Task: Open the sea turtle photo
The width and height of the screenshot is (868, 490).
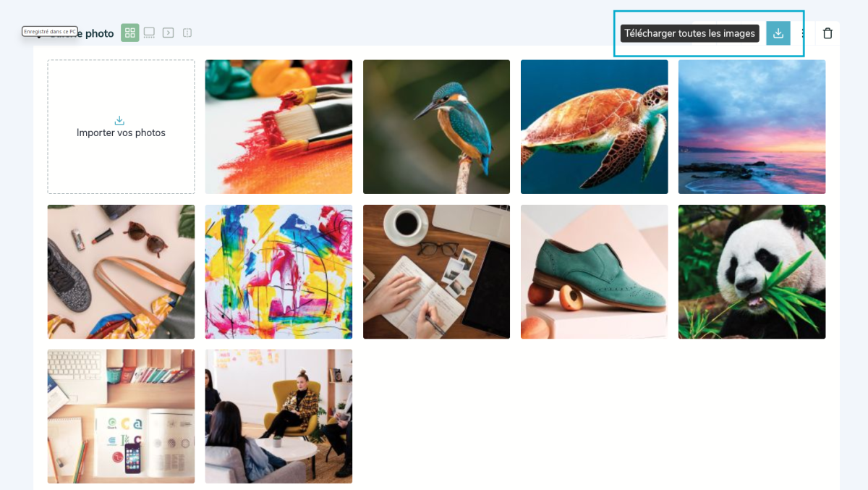Action: click(x=594, y=127)
